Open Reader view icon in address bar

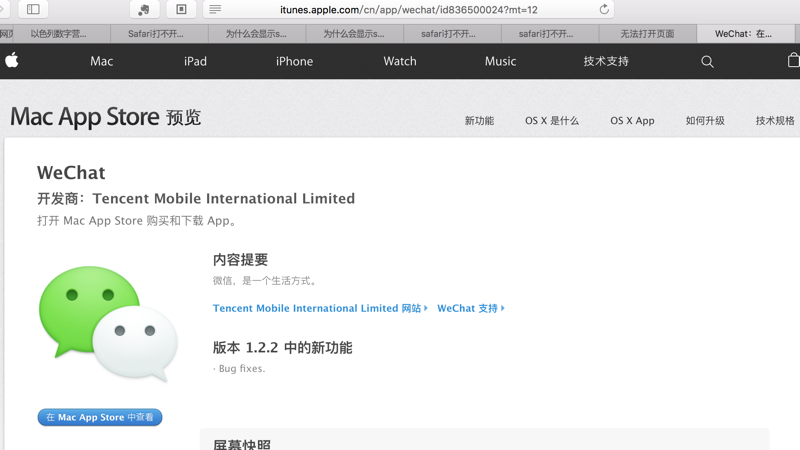(x=215, y=9)
